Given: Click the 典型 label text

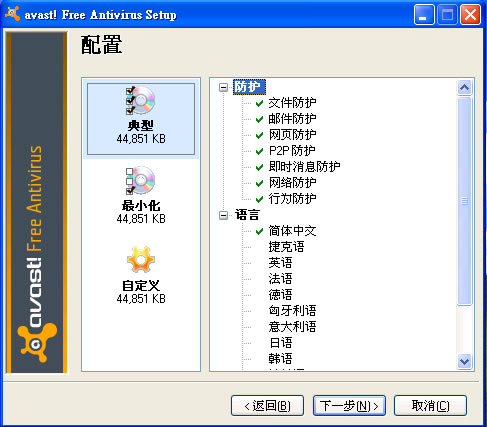Looking at the screenshot, I should [x=141, y=126].
